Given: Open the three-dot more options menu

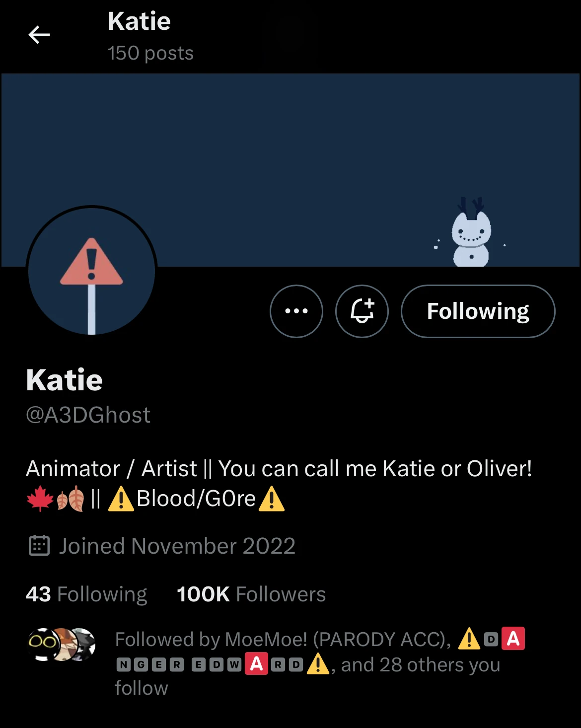Looking at the screenshot, I should click(x=296, y=311).
